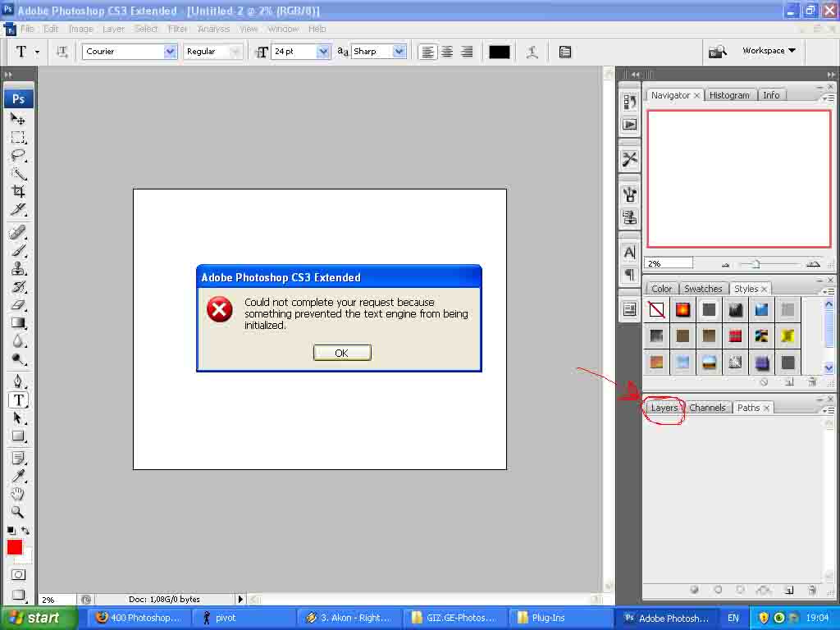Open the Character panel icon
Image resolution: width=840 pixels, height=630 pixels.
[629, 253]
